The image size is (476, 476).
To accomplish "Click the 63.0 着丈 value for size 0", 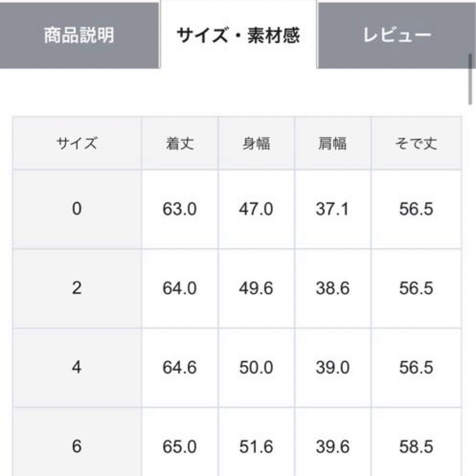I will point(180,208).
